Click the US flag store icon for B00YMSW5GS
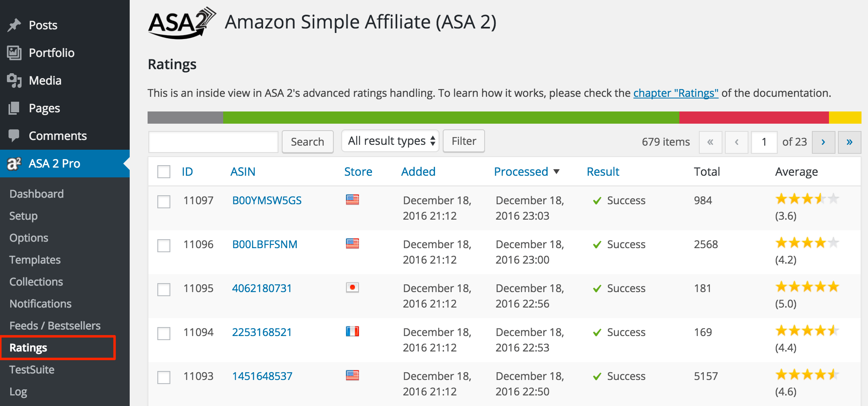 pos(353,199)
